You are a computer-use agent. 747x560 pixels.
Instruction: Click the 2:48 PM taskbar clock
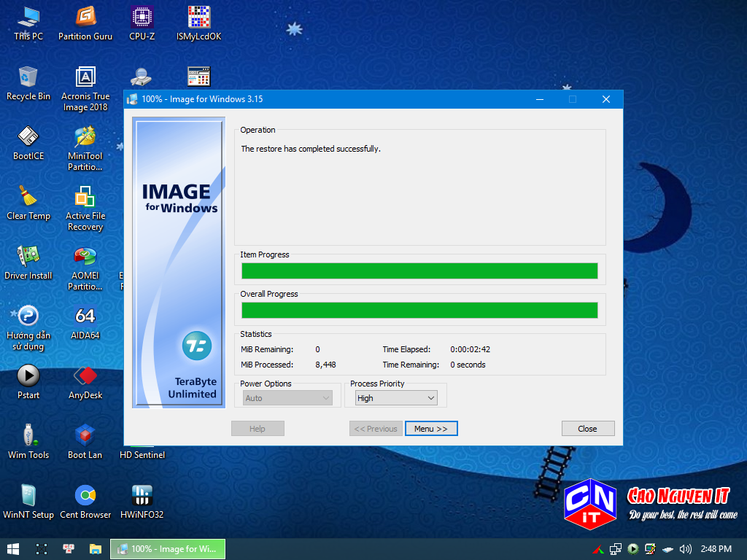pyautogui.click(x=716, y=549)
